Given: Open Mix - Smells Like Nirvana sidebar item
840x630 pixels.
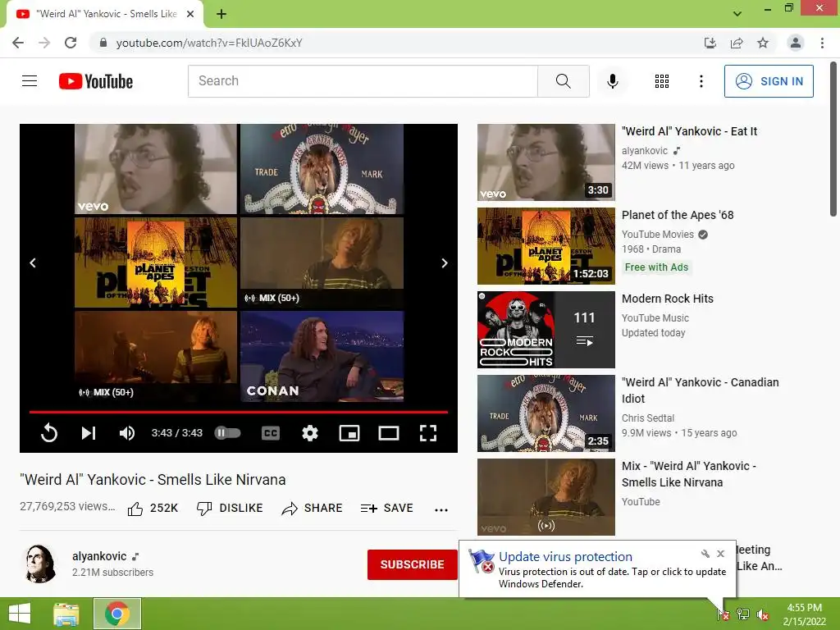Looking at the screenshot, I should coord(688,473).
